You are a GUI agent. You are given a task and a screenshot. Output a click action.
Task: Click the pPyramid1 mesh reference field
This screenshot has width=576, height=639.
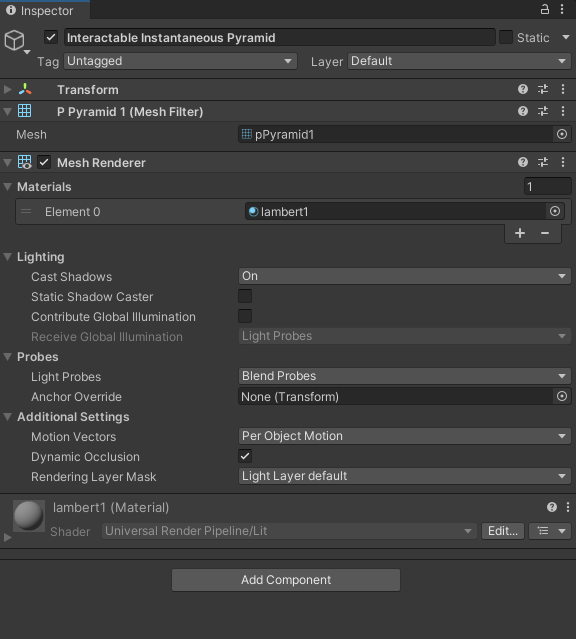coord(395,134)
